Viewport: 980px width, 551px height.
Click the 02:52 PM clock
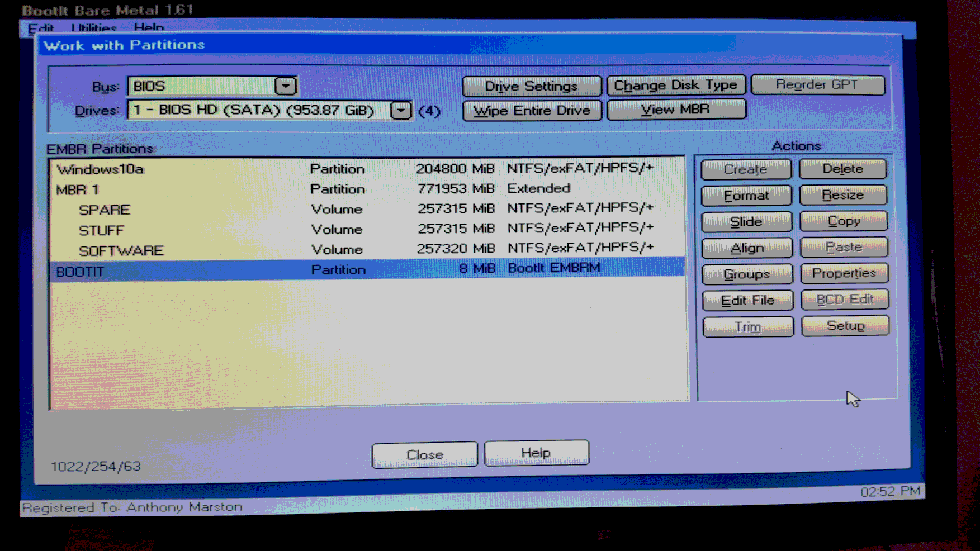coord(890,491)
